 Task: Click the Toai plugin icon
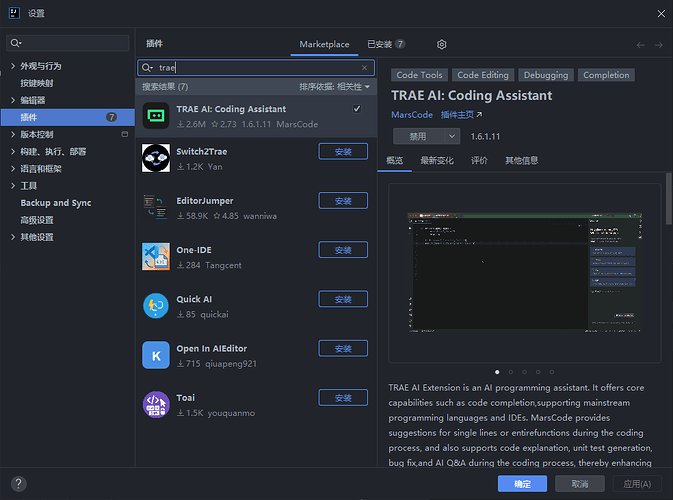pos(156,404)
